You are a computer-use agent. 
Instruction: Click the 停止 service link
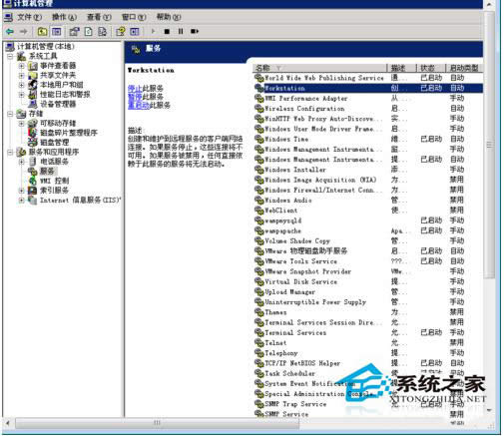(x=135, y=88)
